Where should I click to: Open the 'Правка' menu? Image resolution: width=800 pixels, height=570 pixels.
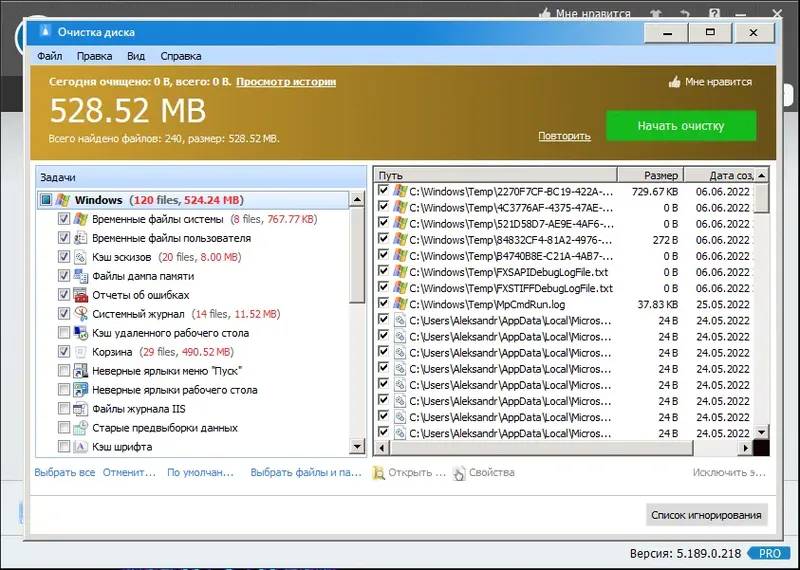click(x=94, y=56)
